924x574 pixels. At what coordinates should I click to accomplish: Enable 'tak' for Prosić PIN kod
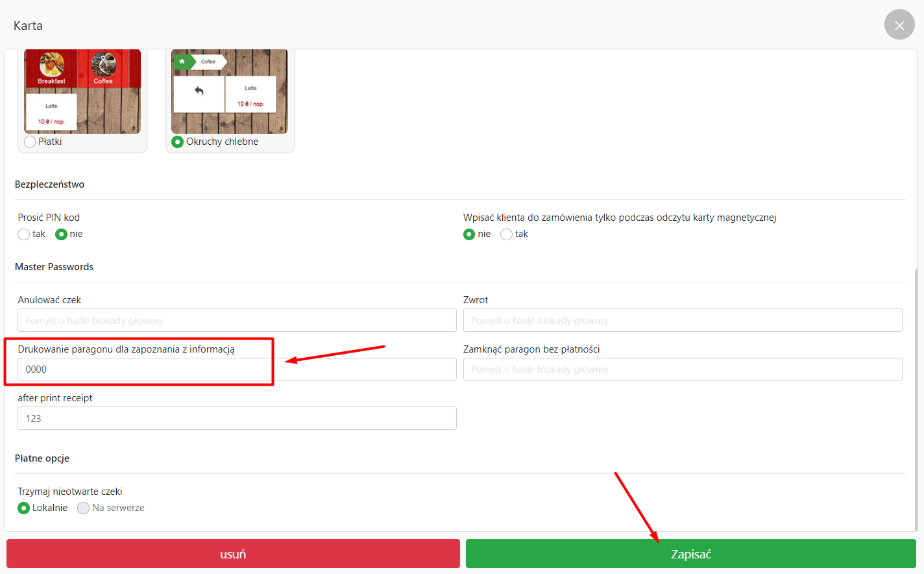coord(24,234)
